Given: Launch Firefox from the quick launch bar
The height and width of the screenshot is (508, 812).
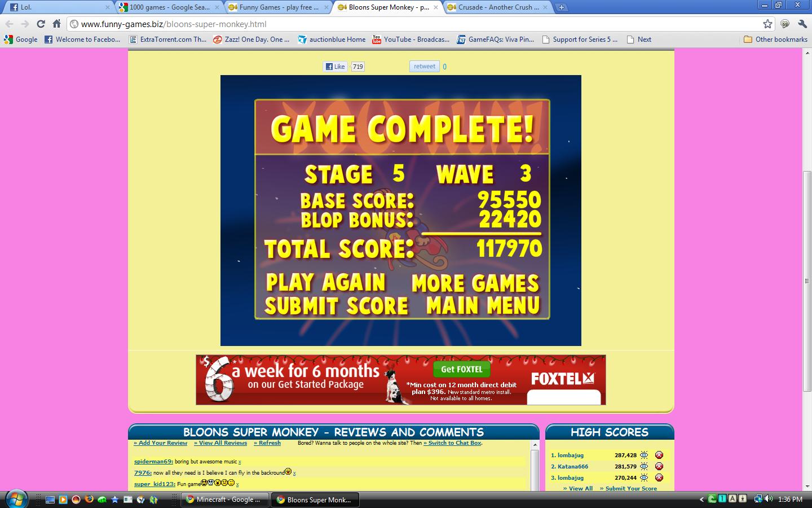Looking at the screenshot, I should [x=89, y=500].
